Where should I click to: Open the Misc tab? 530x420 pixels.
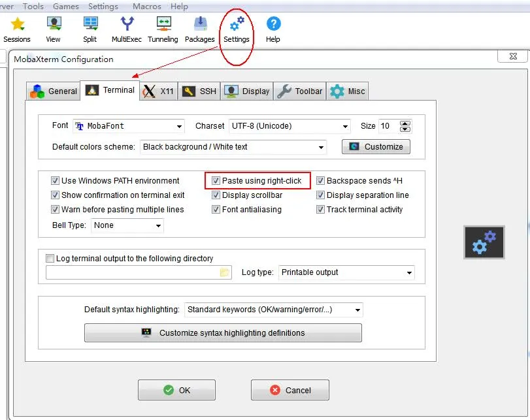pos(348,91)
